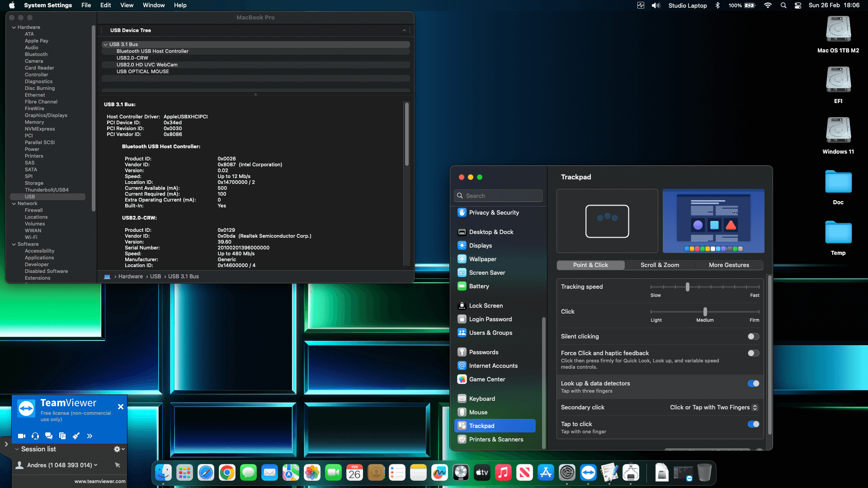Screen dimensions: 868x488
Task: Collapse the USB 3.1 Bus tree row
Action: [105, 44]
